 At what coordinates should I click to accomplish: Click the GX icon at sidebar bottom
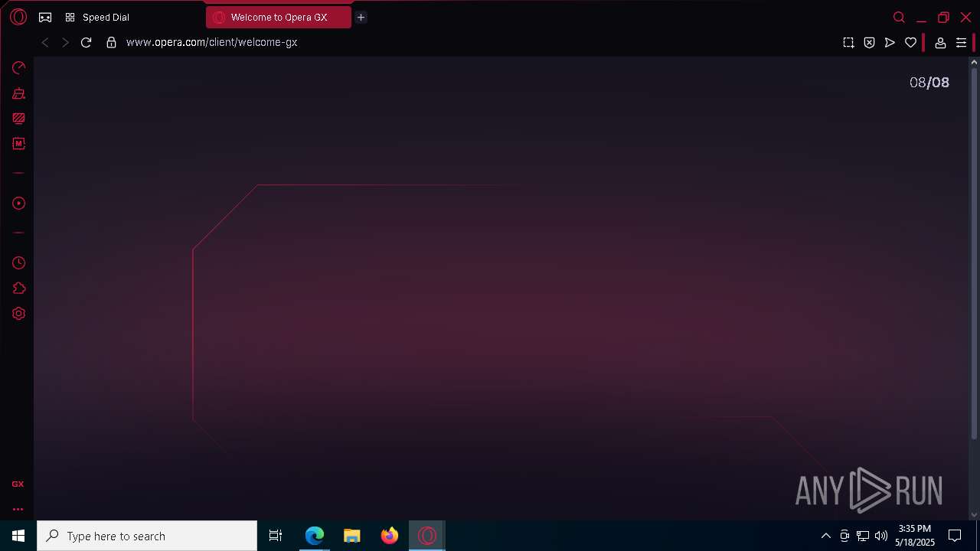point(18,484)
